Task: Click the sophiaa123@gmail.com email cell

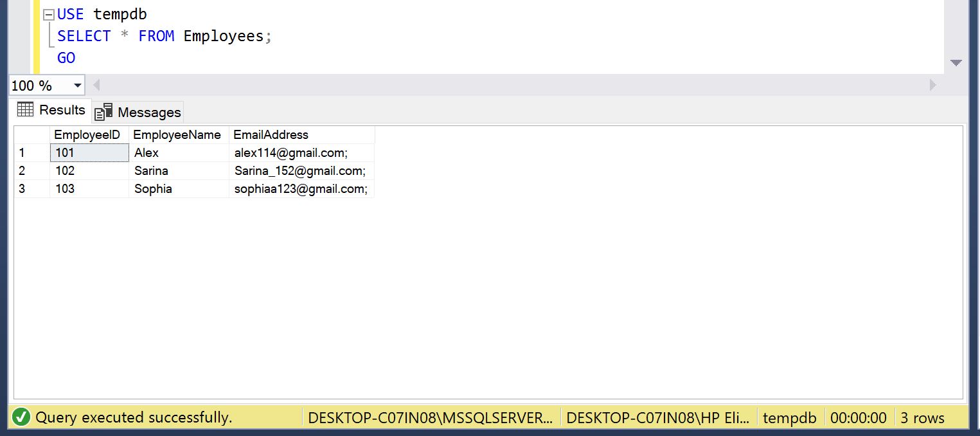Action: (300, 189)
